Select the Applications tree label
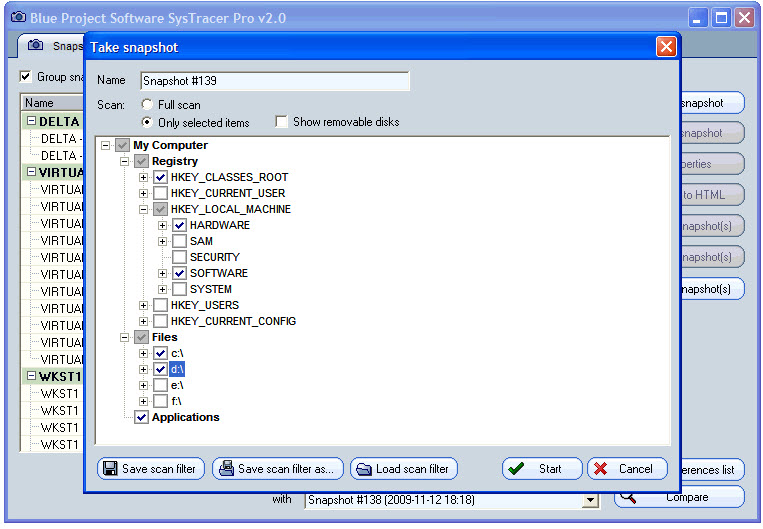This screenshot has width=763, height=529. point(185,418)
